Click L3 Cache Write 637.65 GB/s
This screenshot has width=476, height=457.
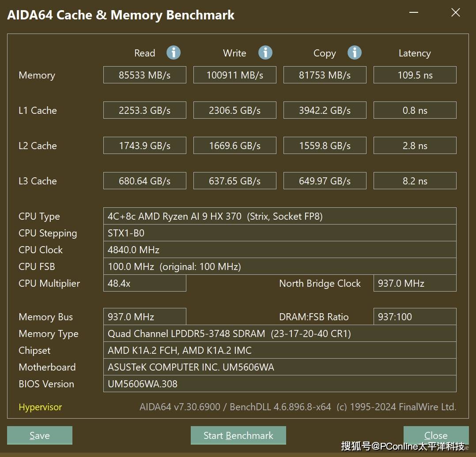coord(234,181)
